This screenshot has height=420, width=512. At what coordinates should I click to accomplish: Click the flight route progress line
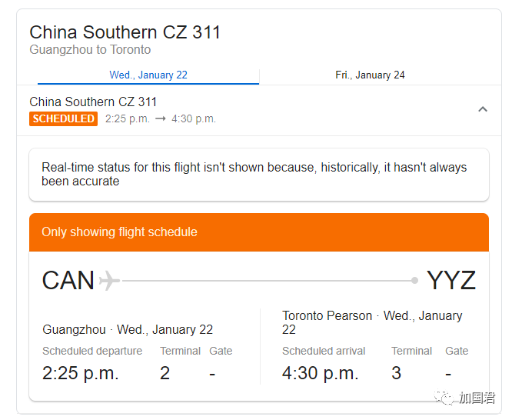267,281
